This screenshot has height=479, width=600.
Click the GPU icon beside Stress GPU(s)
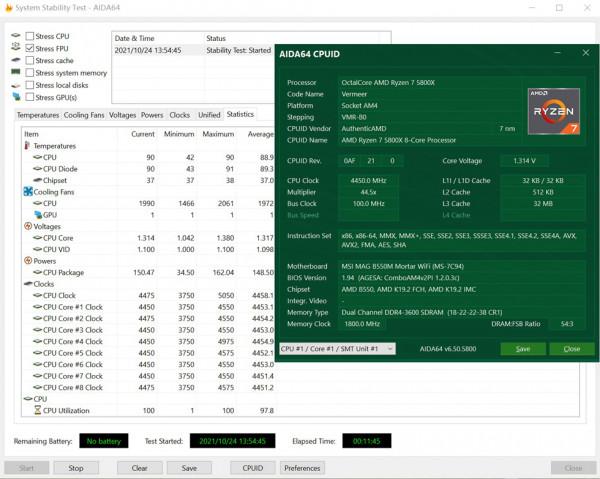pos(16,96)
